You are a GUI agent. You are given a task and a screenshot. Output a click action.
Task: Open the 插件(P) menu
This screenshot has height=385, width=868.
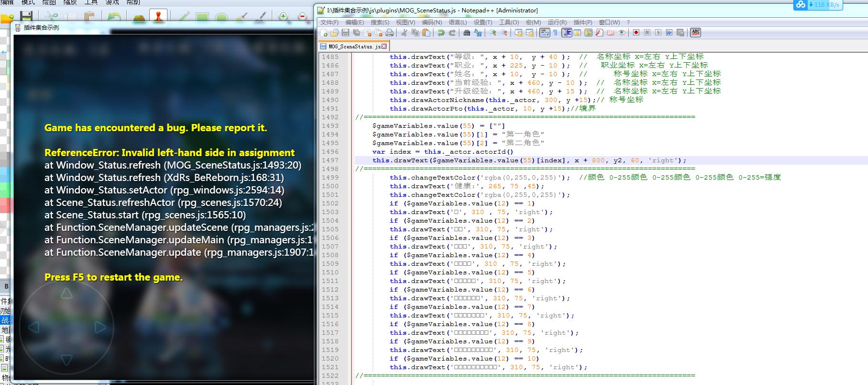click(x=583, y=23)
